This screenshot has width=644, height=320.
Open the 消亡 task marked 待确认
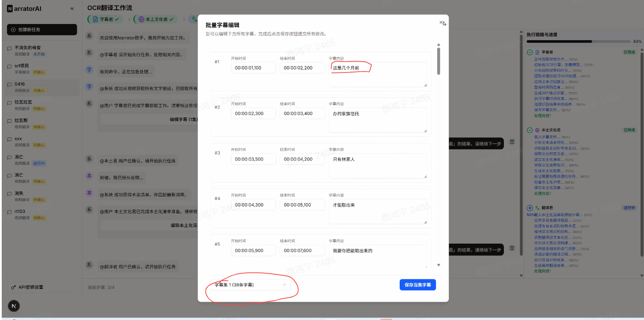[42, 178]
